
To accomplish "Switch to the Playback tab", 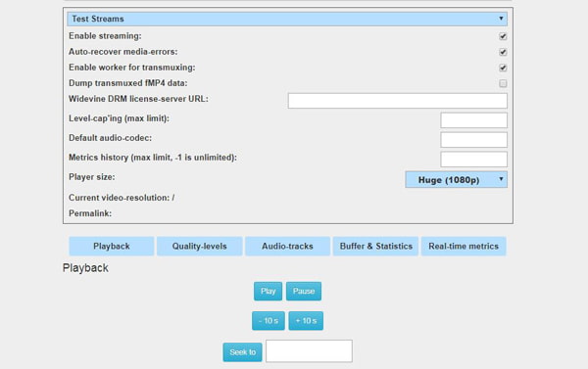I will click(112, 246).
